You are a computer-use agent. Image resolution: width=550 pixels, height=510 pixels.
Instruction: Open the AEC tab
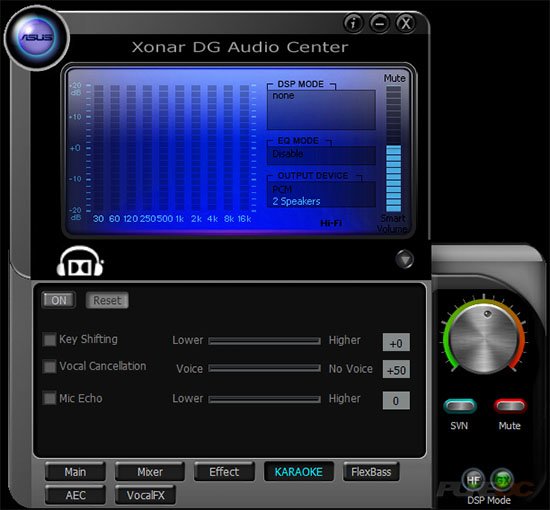[75, 495]
